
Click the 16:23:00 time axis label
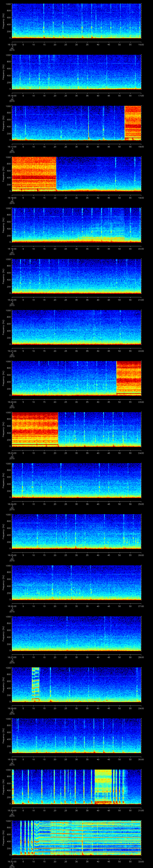(x=12, y=453)
